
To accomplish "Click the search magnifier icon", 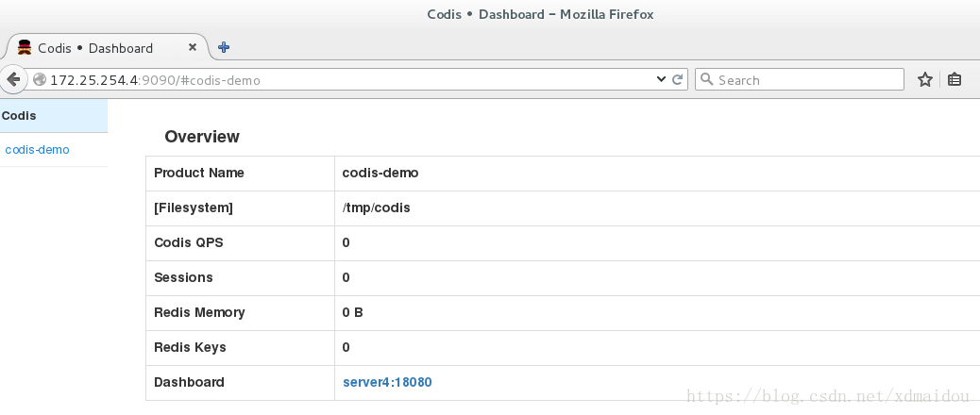I will click(706, 79).
